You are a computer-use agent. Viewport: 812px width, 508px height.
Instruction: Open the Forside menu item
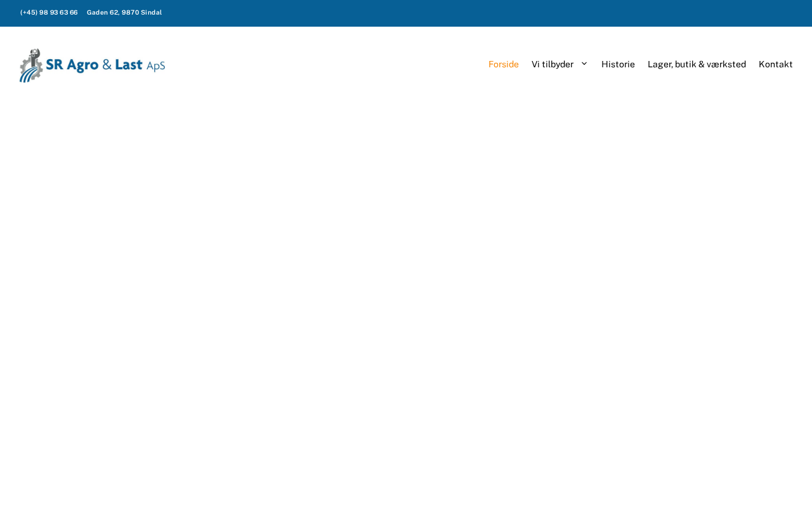504,64
